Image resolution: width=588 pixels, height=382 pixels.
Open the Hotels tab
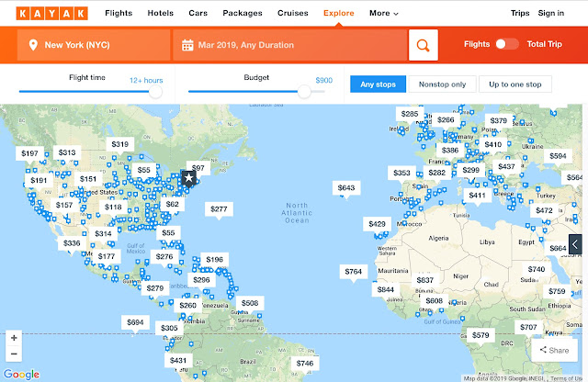point(161,13)
